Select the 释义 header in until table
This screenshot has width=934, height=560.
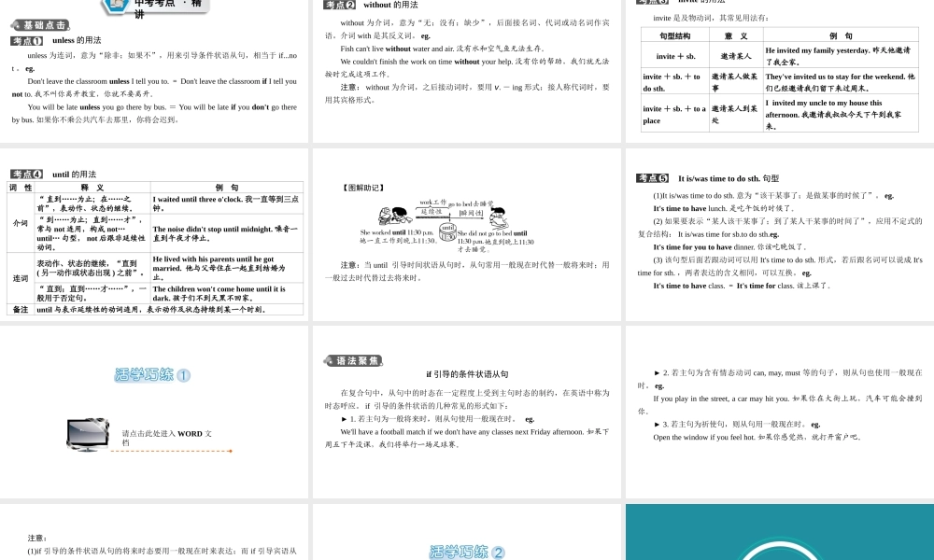coord(92,188)
